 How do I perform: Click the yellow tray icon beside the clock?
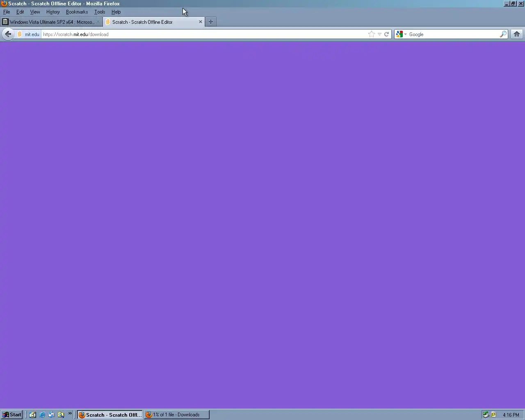pyautogui.click(x=493, y=415)
